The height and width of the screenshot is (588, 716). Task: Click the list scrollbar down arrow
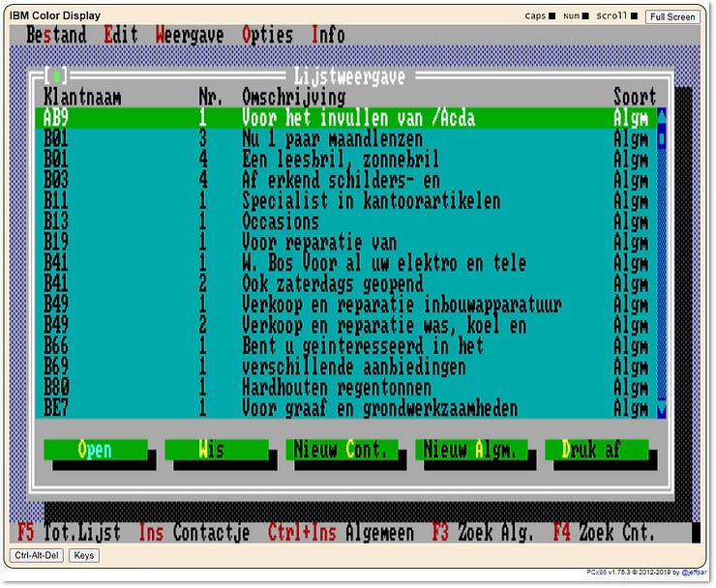(x=661, y=408)
